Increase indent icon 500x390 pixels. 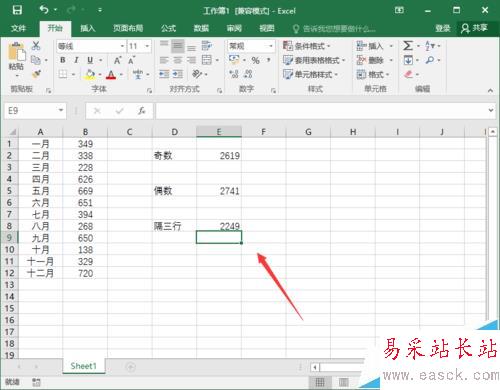(178, 74)
